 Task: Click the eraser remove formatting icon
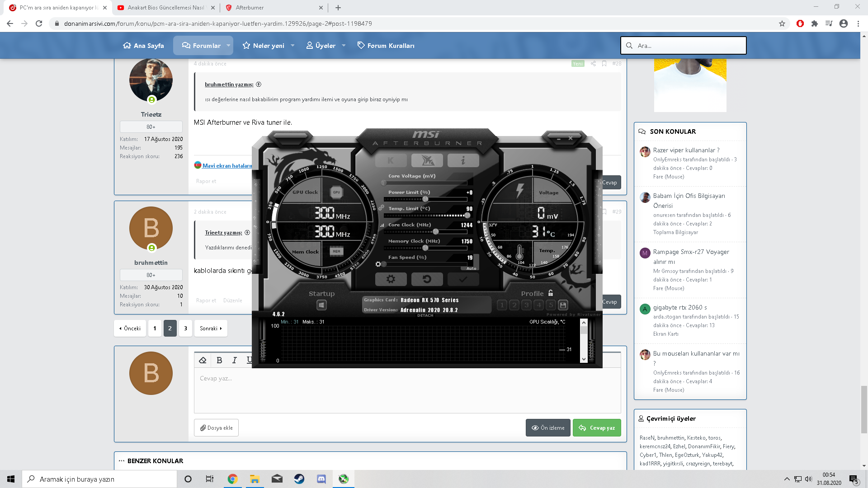click(x=203, y=360)
